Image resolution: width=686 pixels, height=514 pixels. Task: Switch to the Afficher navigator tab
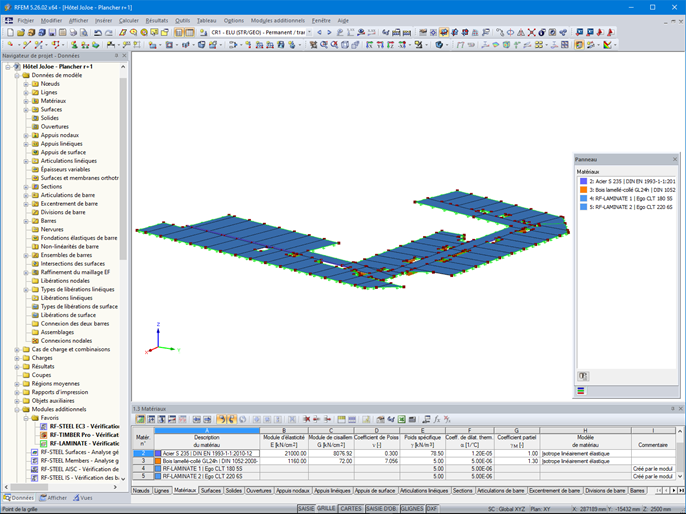(x=53, y=498)
